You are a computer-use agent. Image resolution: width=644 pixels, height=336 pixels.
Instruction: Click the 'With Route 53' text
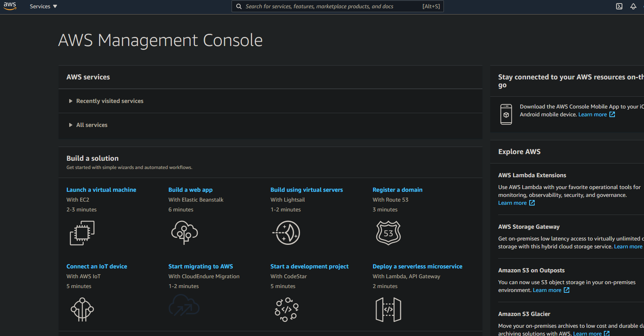pyautogui.click(x=390, y=200)
